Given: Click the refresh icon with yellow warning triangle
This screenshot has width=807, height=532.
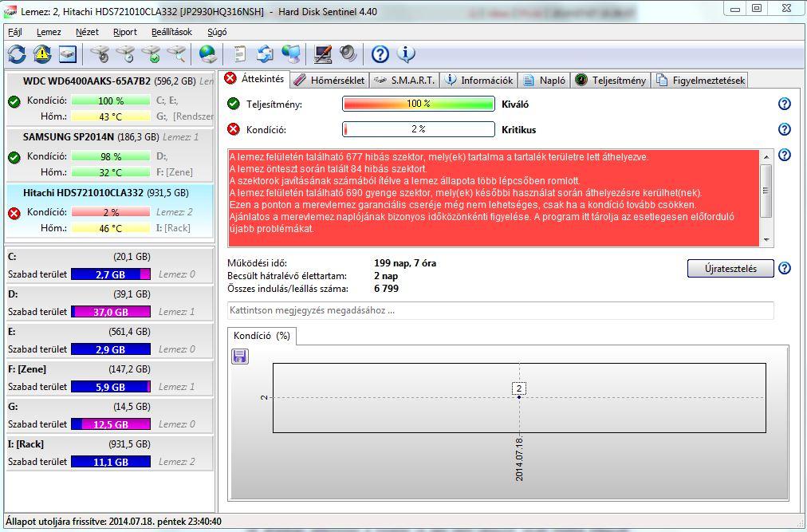Looking at the screenshot, I should 42,53.
